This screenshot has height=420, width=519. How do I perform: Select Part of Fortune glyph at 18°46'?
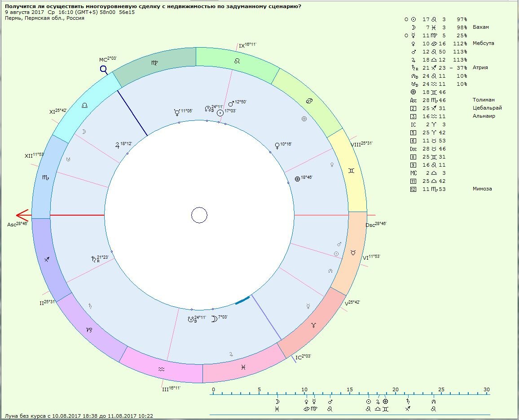pyautogui.click(x=297, y=179)
